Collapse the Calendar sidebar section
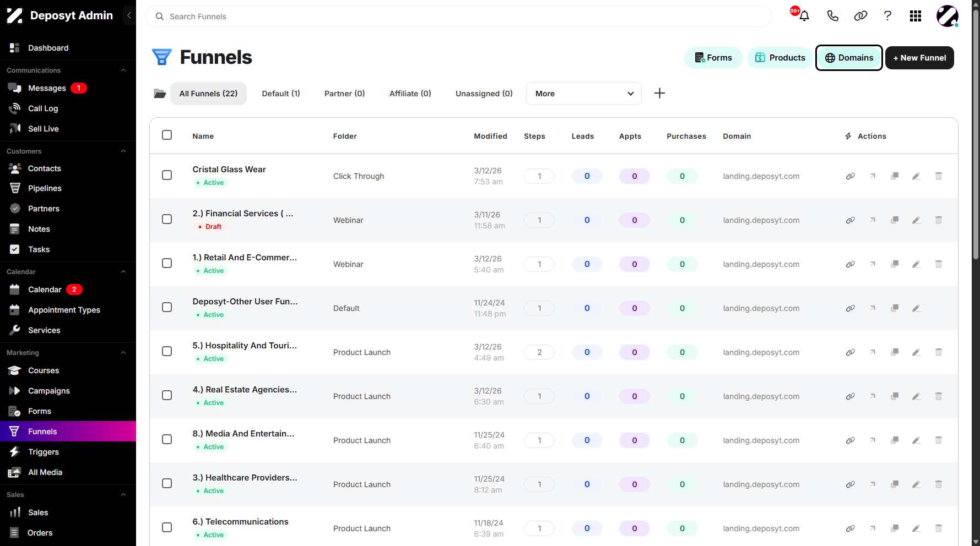The image size is (980, 546). [123, 272]
